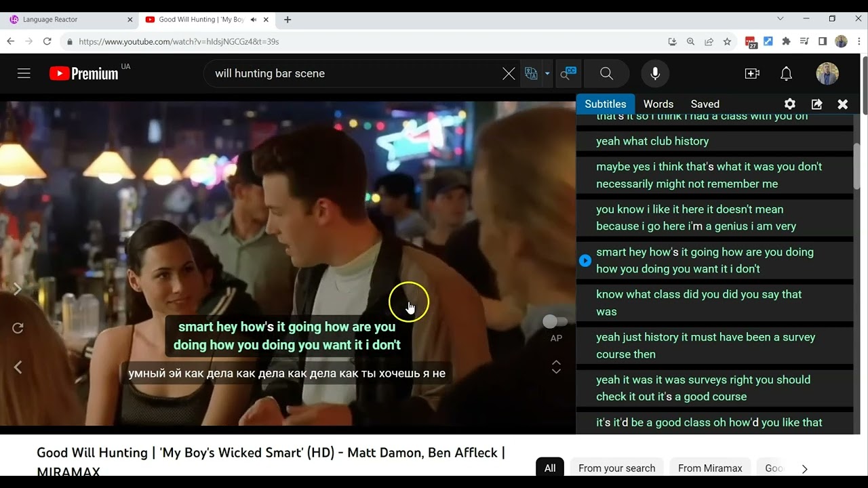Open the Extensions puzzle menu
The height and width of the screenshot is (488, 868).
[786, 41]
